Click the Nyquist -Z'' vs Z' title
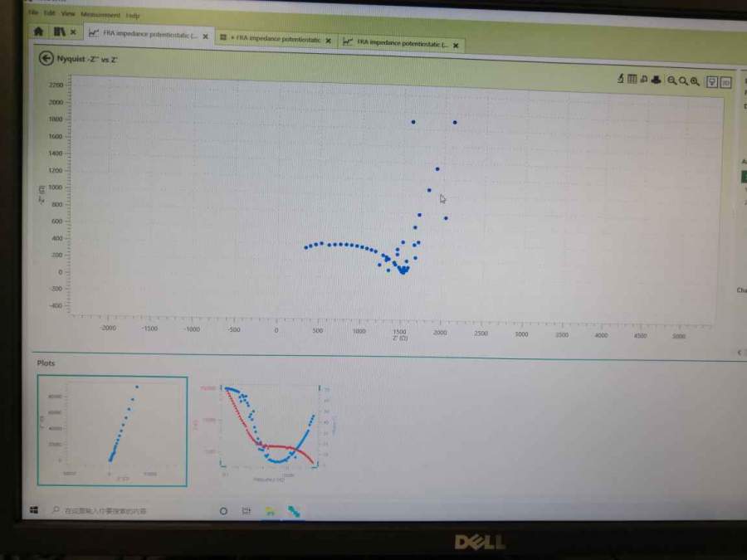 87,59
